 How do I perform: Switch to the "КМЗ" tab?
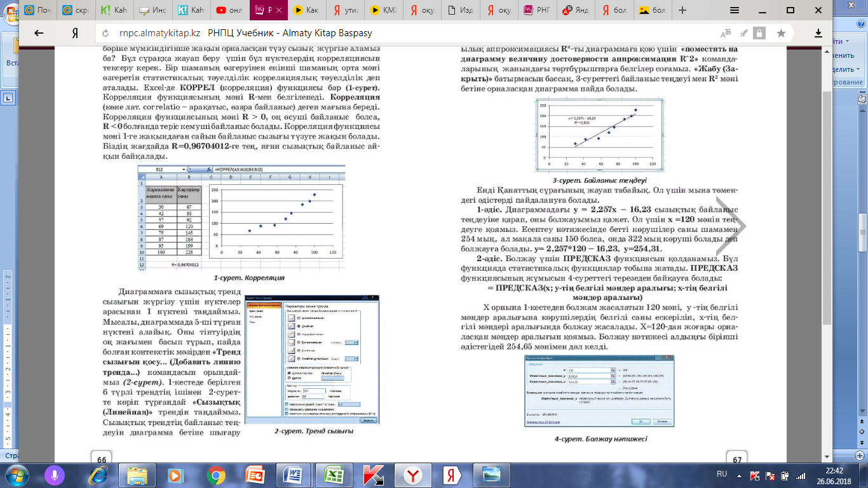pos(383,10)
